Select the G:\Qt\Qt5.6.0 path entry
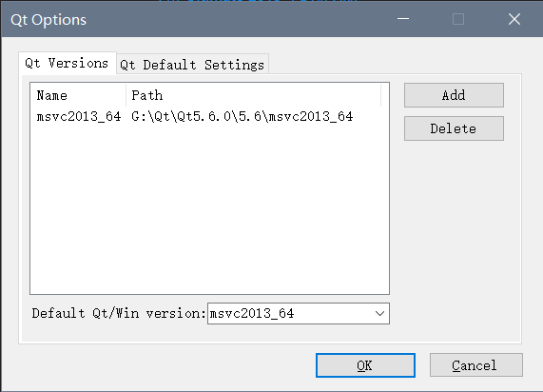The image size is (543, 392). pyautogui.click(x=242, y=116)
